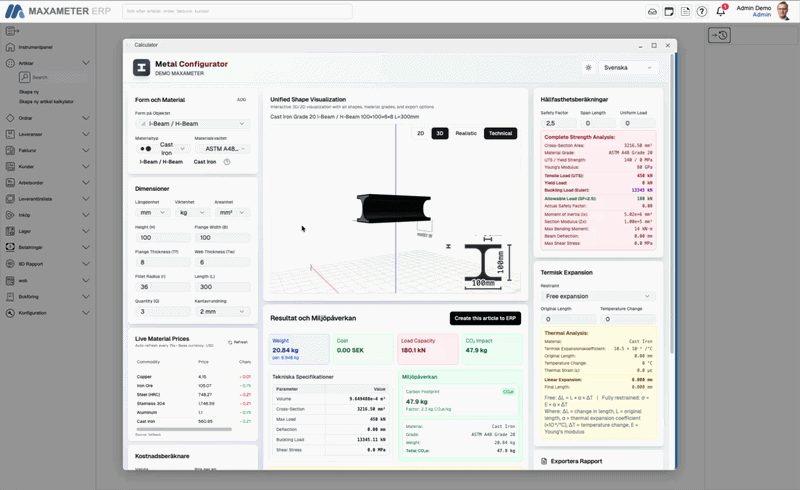Click the magnifier search icon under Artiklar

(24, 77)
